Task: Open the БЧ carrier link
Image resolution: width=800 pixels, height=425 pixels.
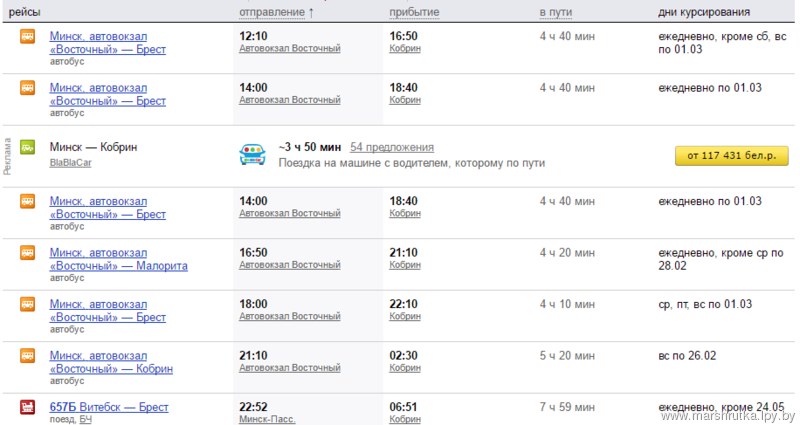Action: 86,419
